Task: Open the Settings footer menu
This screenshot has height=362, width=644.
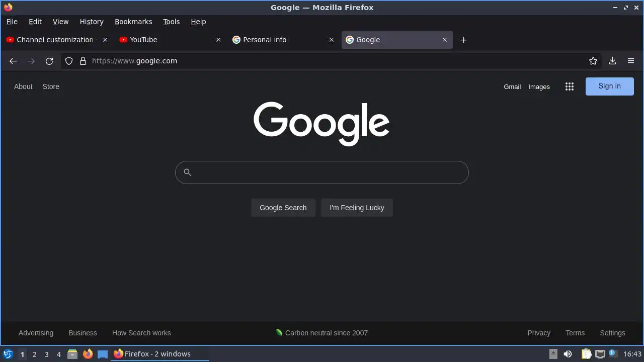Action: point(612,333)
